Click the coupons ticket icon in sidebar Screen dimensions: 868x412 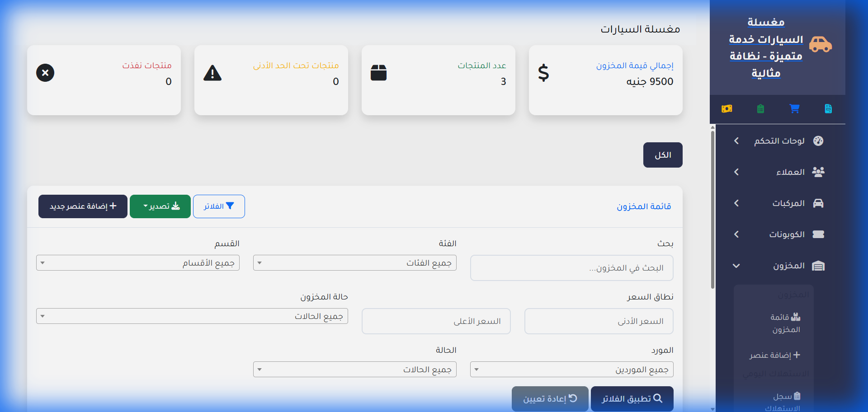(x=818, y=234)
